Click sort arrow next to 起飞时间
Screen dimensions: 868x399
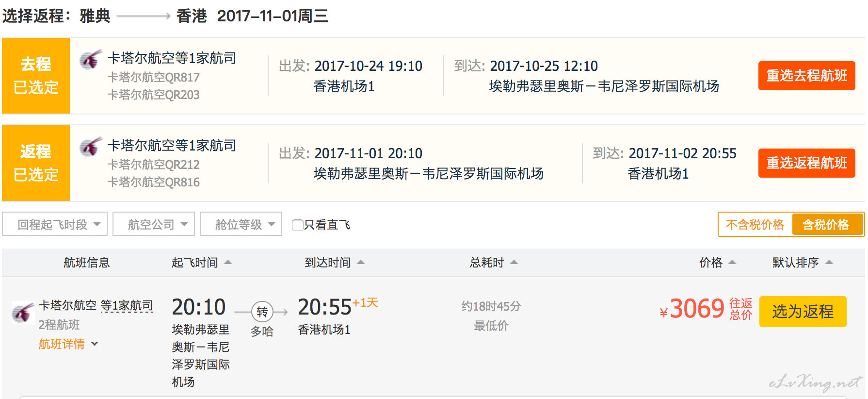[228, 263]
